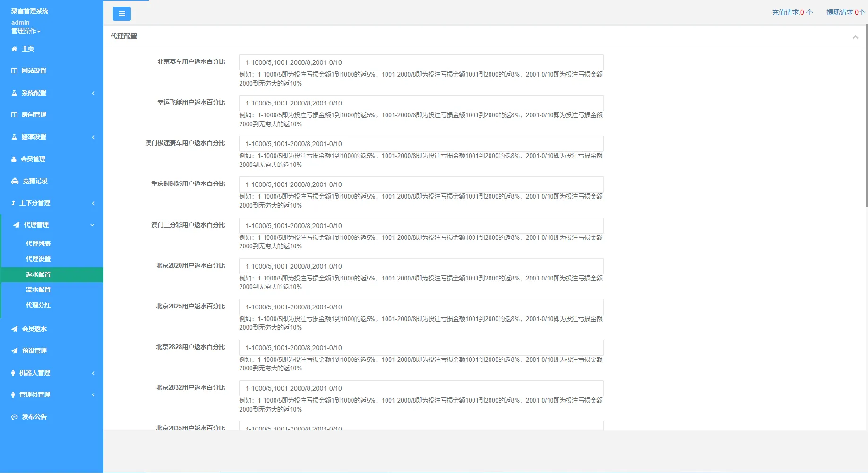Collapse the 代理配置 panel with chevron
868x473 pixels.
855,37
